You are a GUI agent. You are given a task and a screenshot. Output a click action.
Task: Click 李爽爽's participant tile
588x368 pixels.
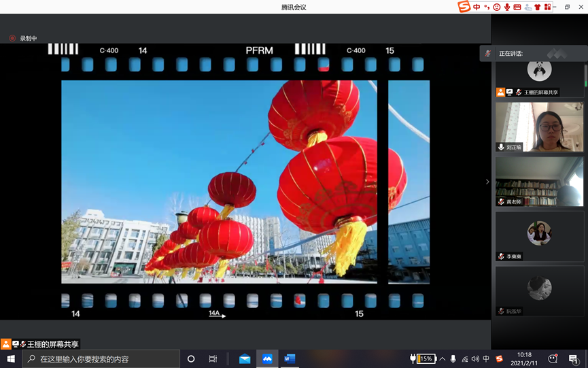pyautogui.click(x=539, y=235)
